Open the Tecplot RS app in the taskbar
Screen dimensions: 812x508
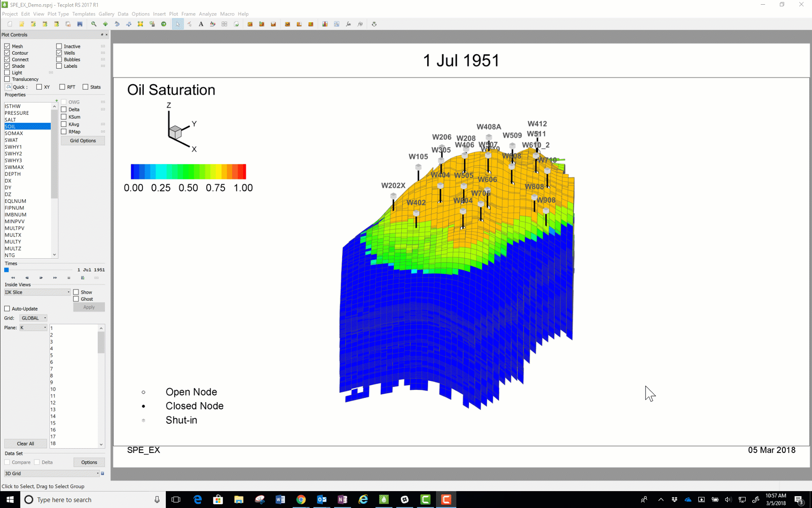pyautogui.click(x=384, y=500)
